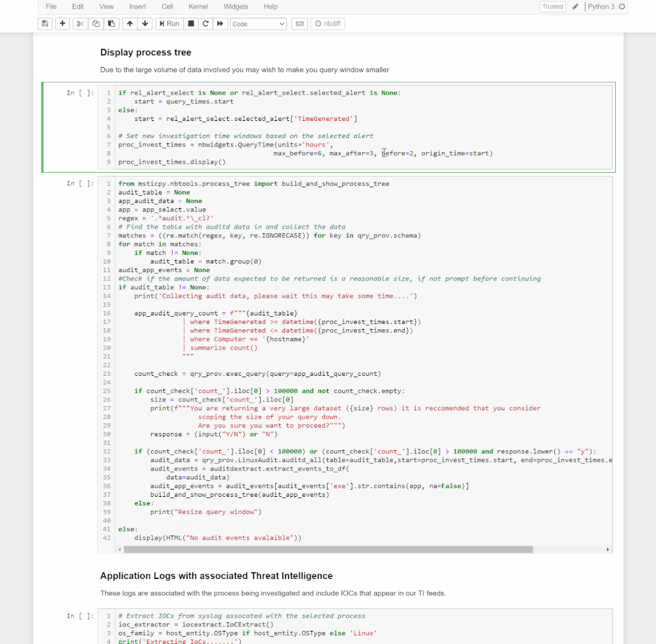Open the View menu

coord(106,7)
